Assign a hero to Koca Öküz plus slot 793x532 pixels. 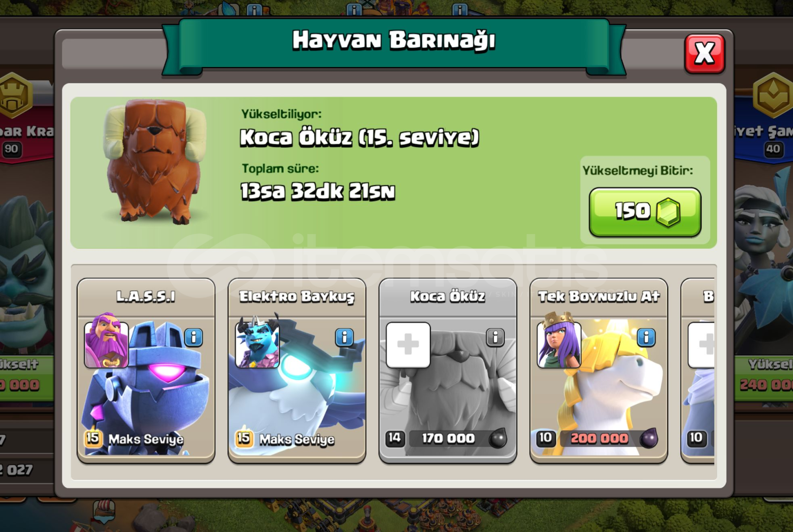tap(408, 345)
